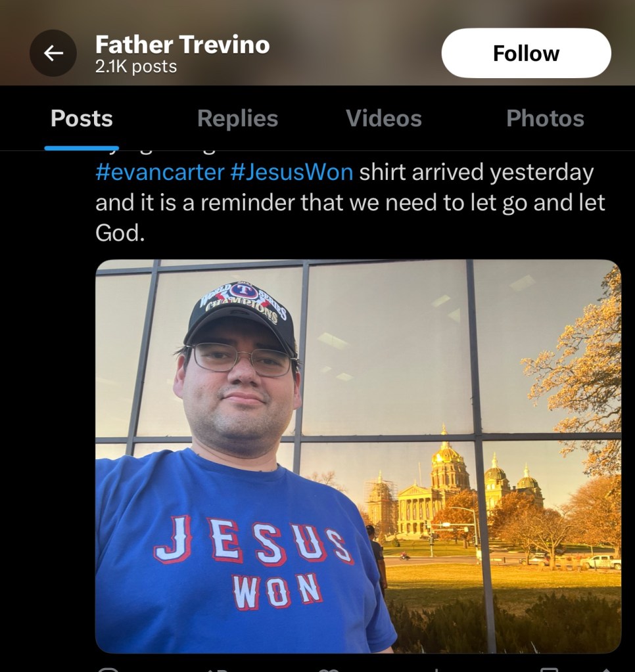View post analytics icon
The height and width of the screenshot is (672, 635).
click(436, 669)
